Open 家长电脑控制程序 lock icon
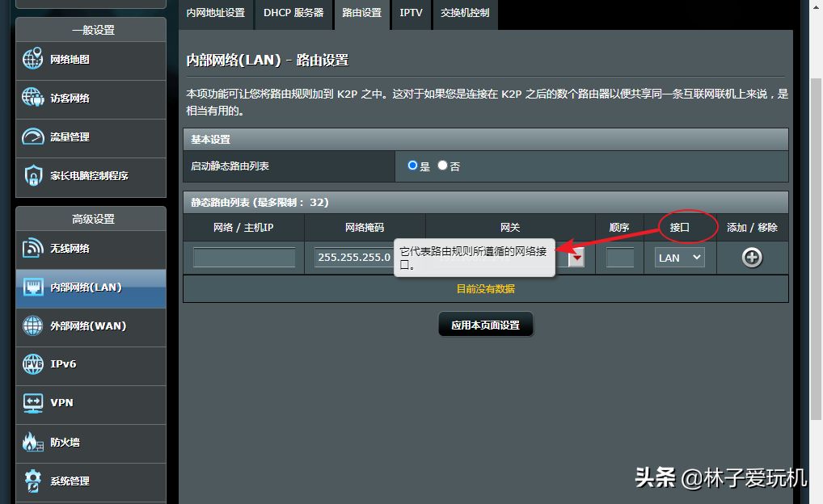The image size is (823, 504). 32,175
